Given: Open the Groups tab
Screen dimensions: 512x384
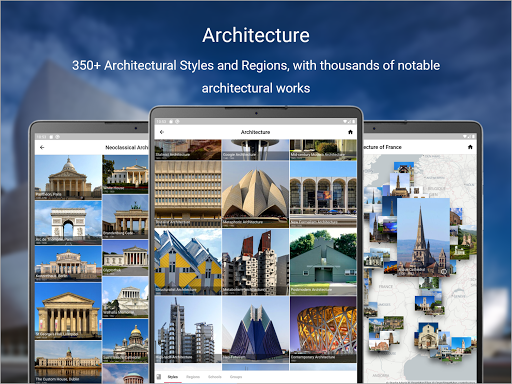Looking at the screenshot, I should 236,377.
